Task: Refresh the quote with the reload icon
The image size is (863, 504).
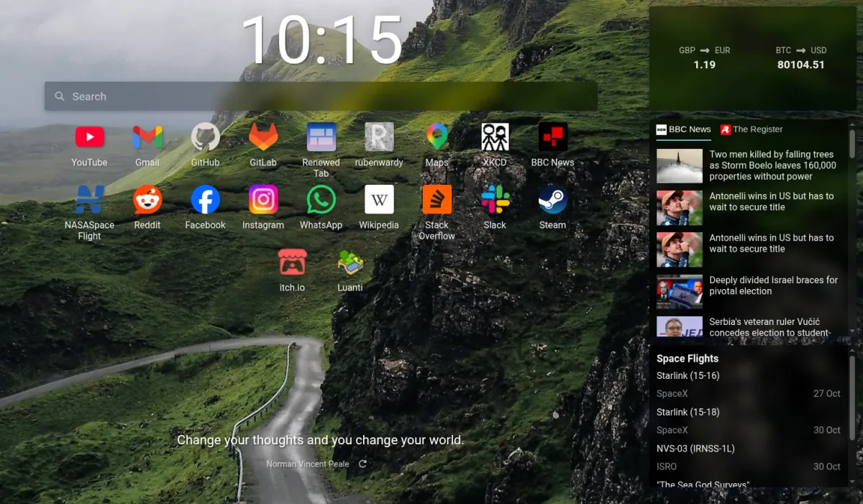Action: tap(362, 464)
